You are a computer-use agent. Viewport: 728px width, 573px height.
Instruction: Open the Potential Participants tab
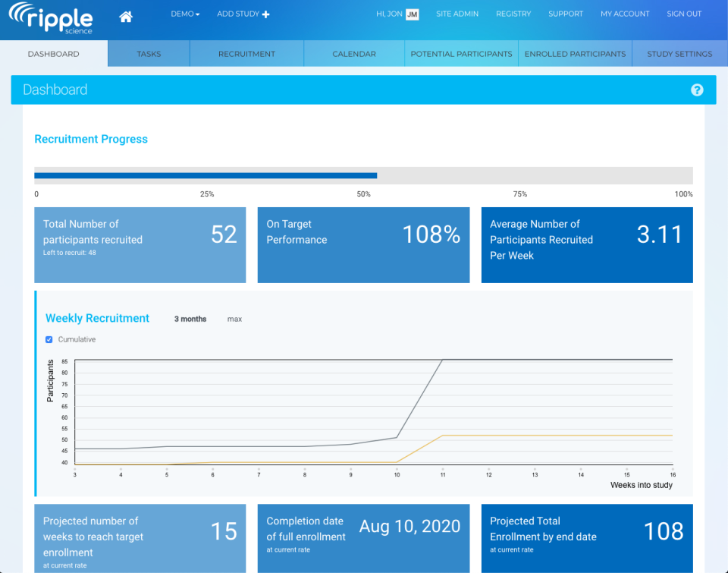point(460,53)
